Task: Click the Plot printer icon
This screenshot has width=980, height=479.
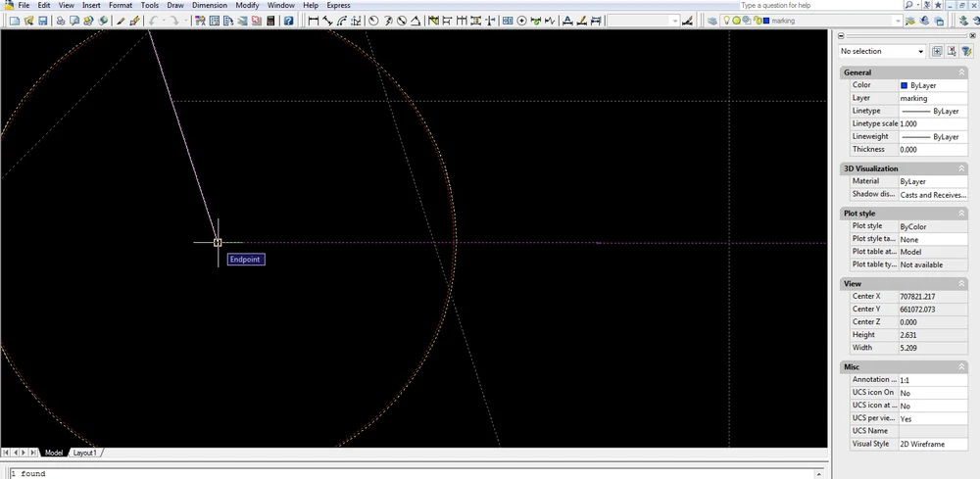Action: click(61, 21)
